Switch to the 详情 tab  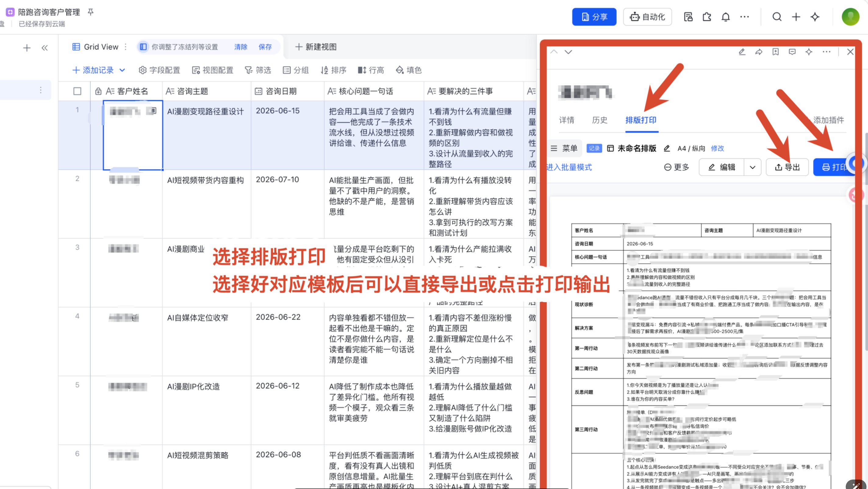(x=566, y=120)
